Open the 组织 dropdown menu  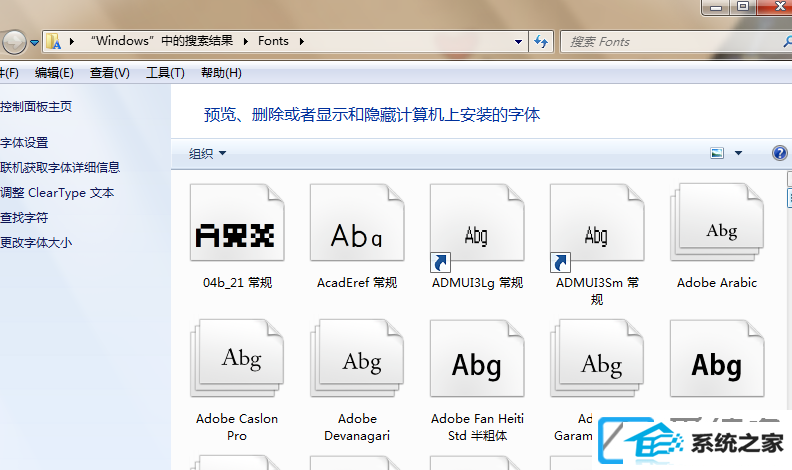[x=208, y=153]
